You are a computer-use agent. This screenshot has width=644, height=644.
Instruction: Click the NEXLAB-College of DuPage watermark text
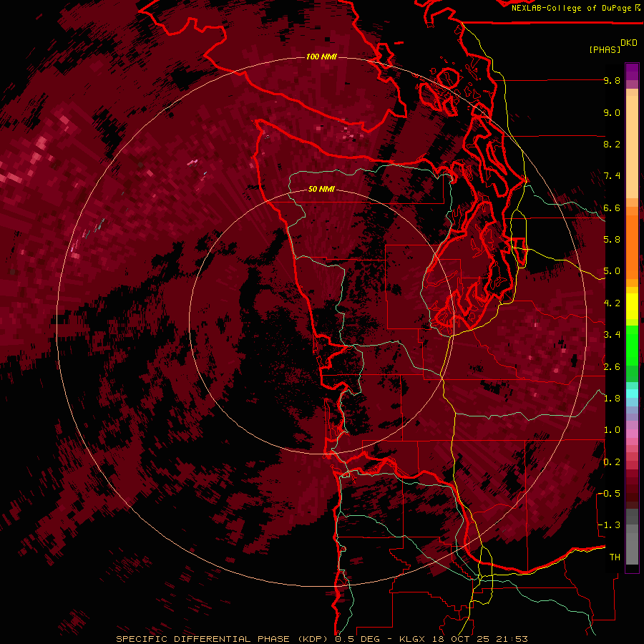tap(575, 8)
